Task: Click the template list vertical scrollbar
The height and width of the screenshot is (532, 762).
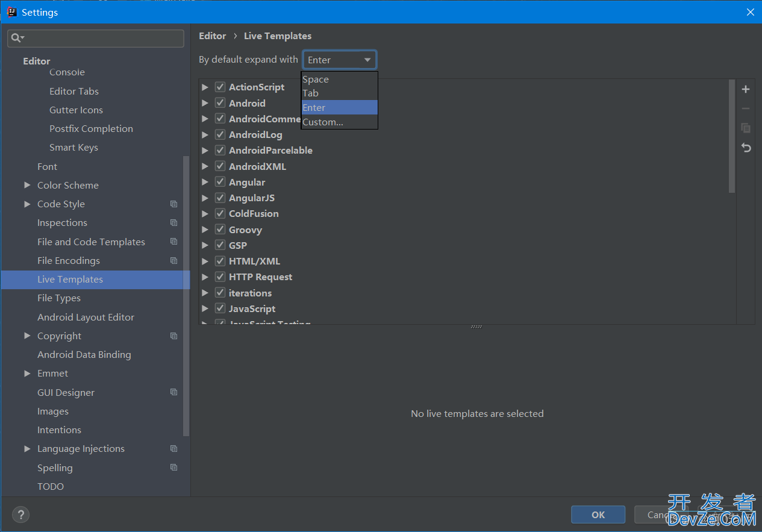Action: tap(732, 136)
